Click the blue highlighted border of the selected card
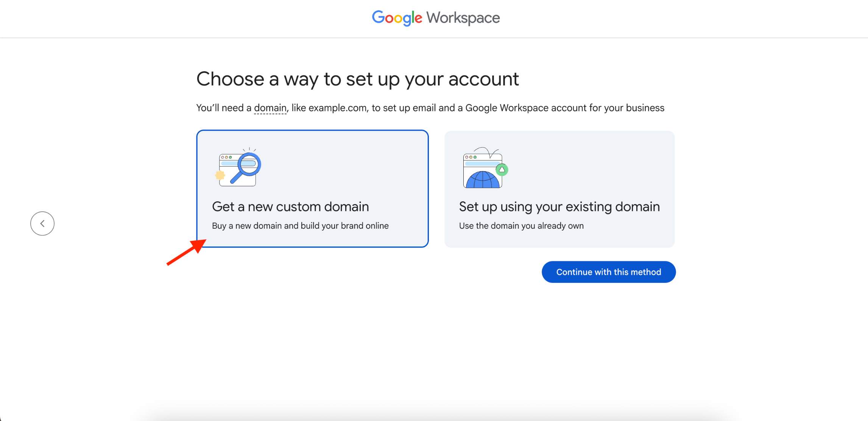This screenshot has height=421, width=868. pos(312,131)
